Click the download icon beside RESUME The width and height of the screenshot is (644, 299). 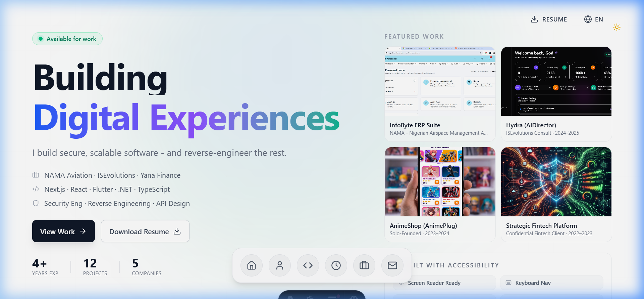point(534,19)
